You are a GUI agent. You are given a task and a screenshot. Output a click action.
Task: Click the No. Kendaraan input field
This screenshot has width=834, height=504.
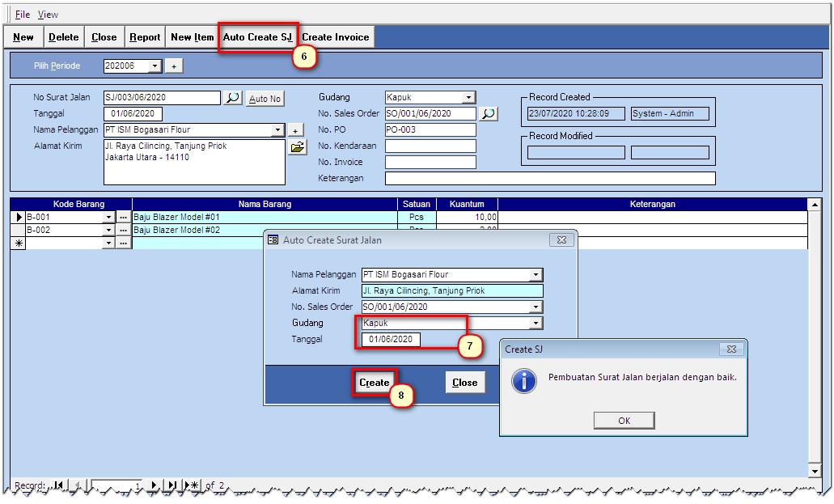tap(430, 146)
